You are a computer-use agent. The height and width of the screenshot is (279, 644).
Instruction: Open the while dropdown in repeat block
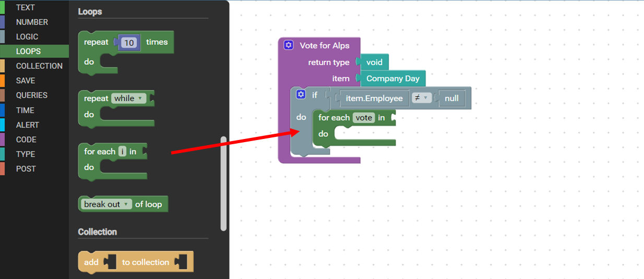pos(129,98)
